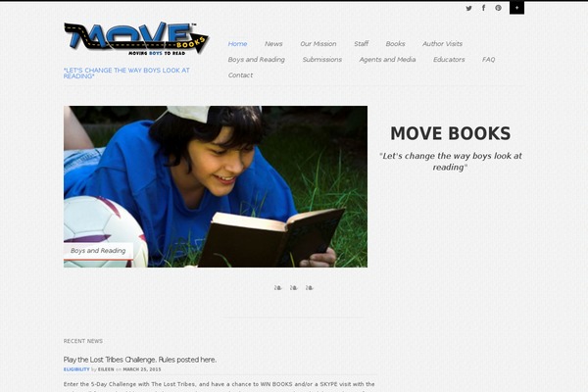Open Boys and Reading in the navigation menu
Viewport: 588px width, 392px height.
pyautogui.click(x=256, y=59)
